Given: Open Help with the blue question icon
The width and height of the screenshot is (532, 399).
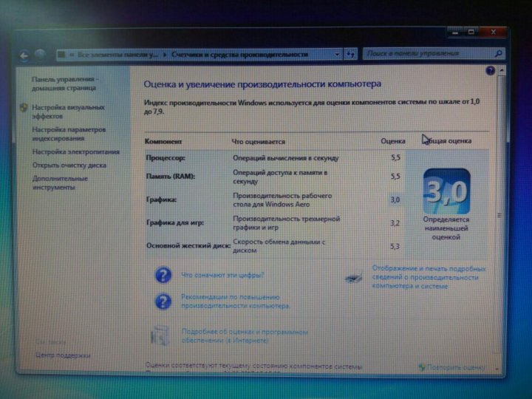Looking at the screenshot, I should point(490,71).
